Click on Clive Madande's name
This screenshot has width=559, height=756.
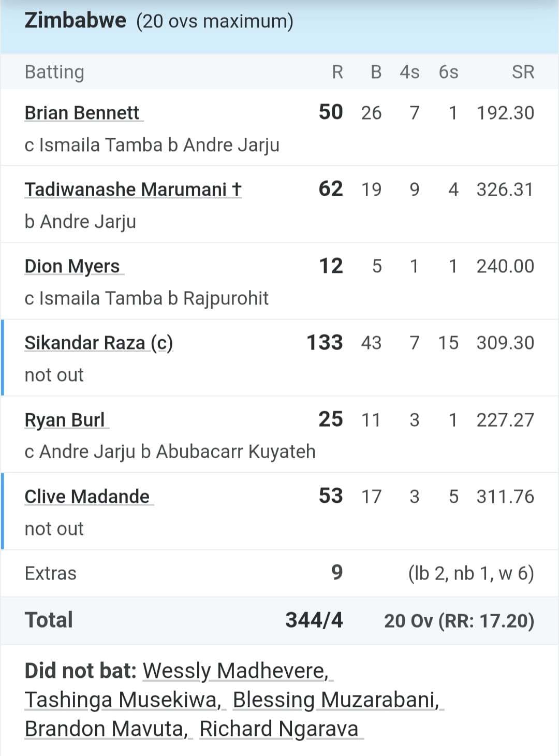pos(87,497)
